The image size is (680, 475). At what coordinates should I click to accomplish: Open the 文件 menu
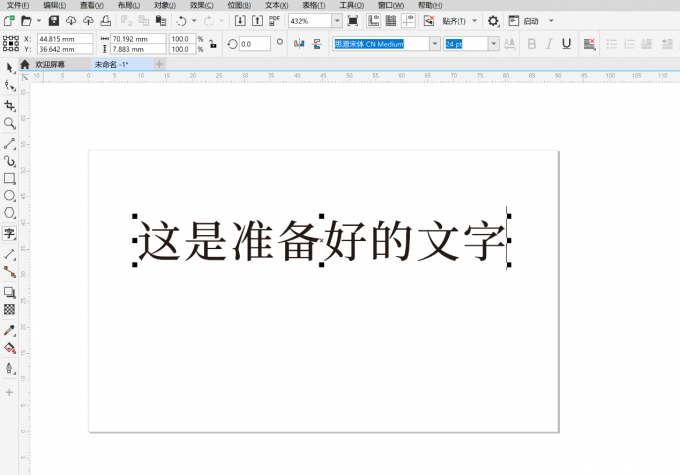tap(18, 5)
